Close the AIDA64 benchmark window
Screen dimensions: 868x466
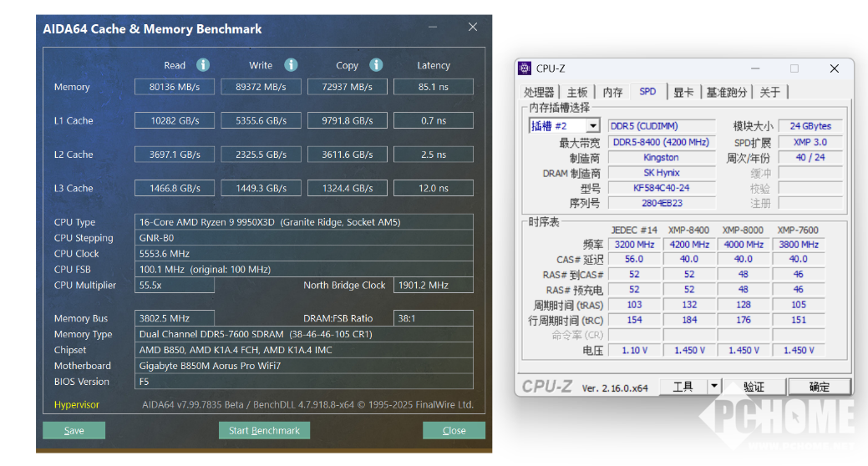point(473,27)
